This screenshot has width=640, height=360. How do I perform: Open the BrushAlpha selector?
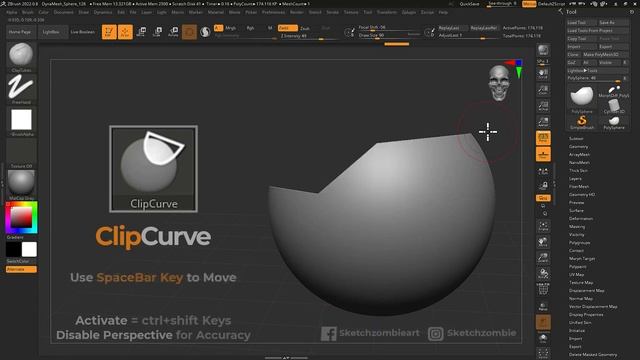pyautogui.click(x=21, y=121)
